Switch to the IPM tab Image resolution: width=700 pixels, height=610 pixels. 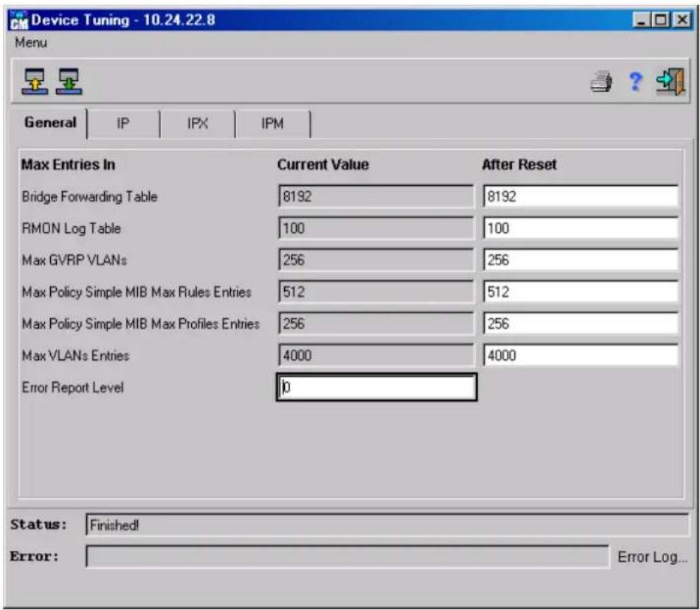272,124
